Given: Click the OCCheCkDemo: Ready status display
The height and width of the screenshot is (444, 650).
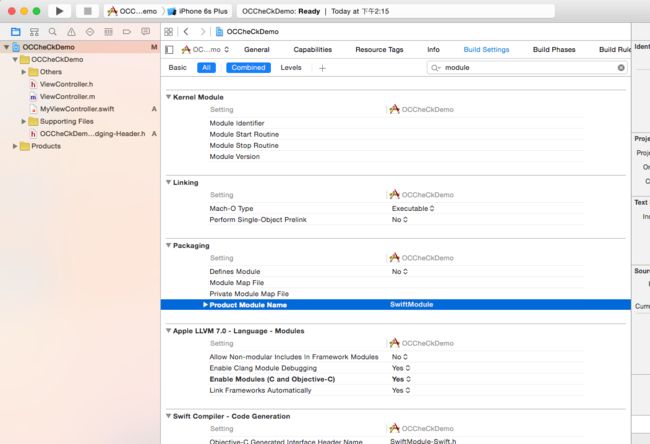Looking at the screenshot, I should 395,11.
